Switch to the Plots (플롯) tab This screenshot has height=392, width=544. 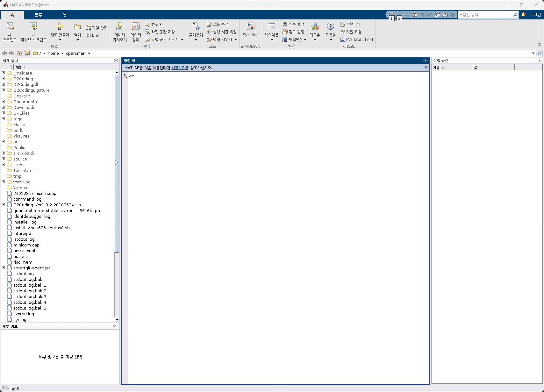click(x=39, y=15)
